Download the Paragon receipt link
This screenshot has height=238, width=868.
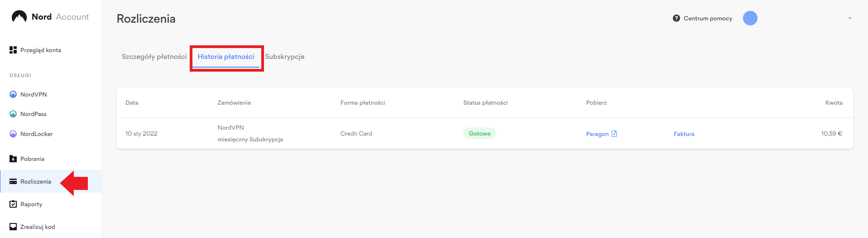tap(597, 134)
